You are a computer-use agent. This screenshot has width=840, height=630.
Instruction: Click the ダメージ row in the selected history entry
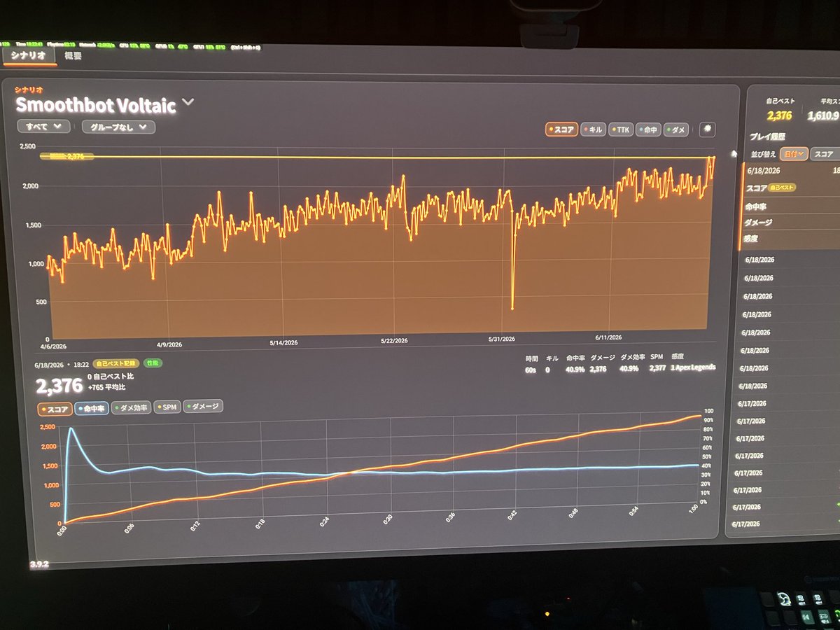791,222
